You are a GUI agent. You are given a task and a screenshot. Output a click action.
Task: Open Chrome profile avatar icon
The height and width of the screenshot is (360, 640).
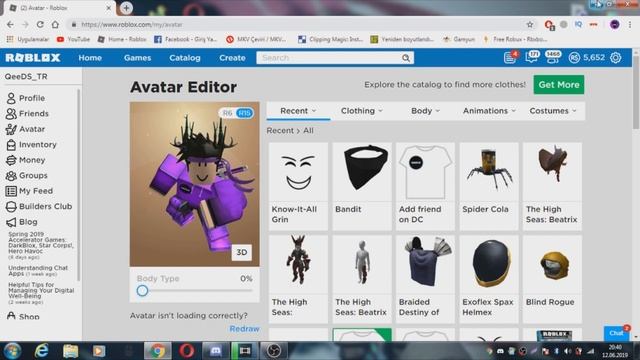pos(615,24)
